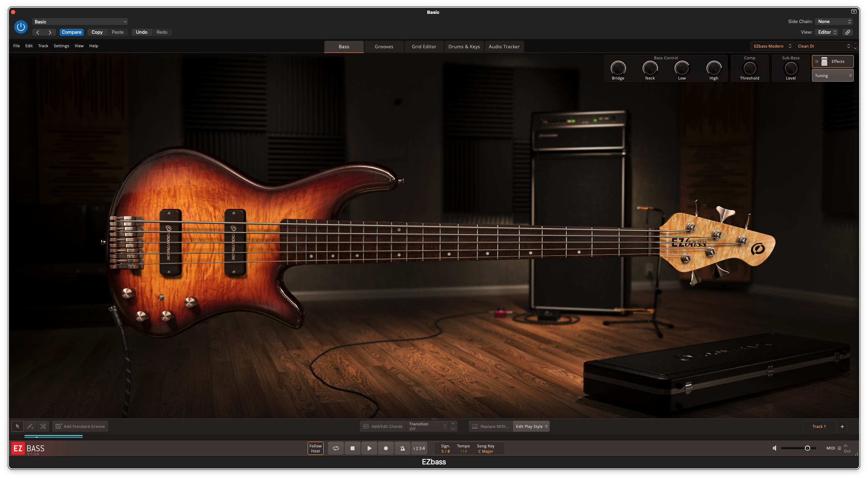Select the arrow pointer tool
Viewport: 868px width, 479px height.
(x=17, y=426)
